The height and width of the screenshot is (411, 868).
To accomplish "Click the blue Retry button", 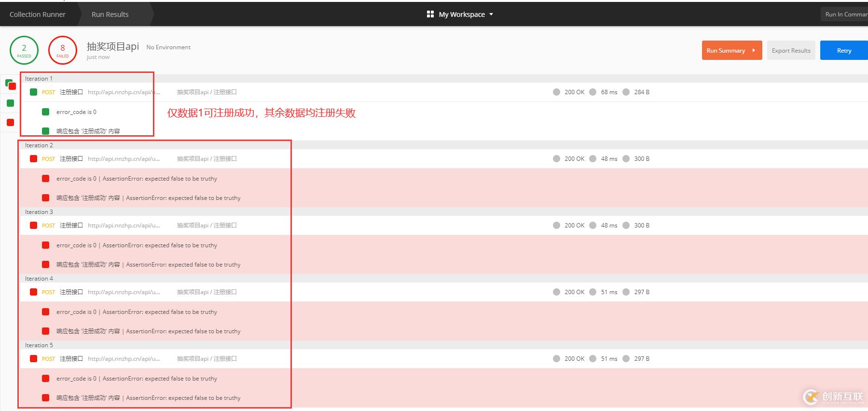I will tap(844, 50).
